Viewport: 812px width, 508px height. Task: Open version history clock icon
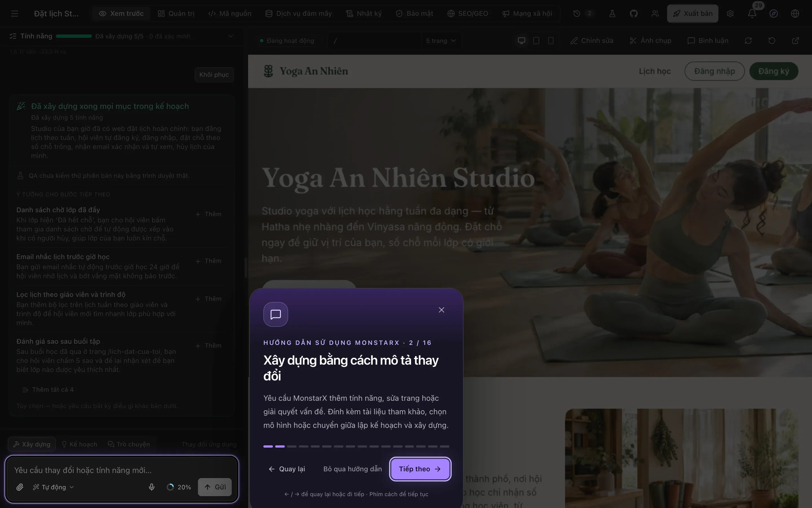click(577, 14)
